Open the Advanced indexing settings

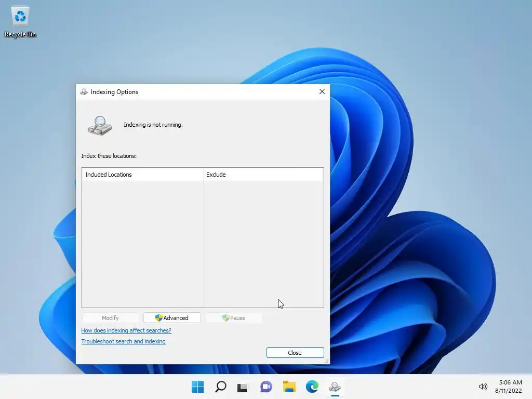point(172,318)
